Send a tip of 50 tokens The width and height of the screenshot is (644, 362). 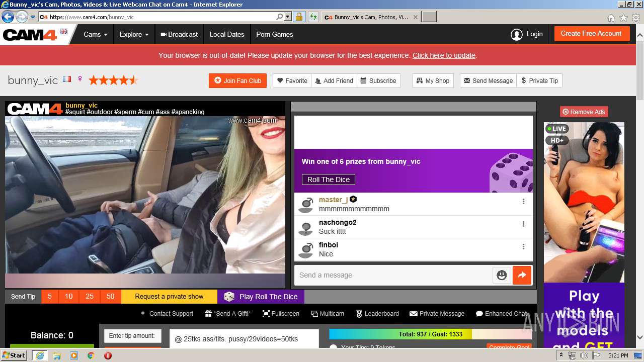pos(111,297)
